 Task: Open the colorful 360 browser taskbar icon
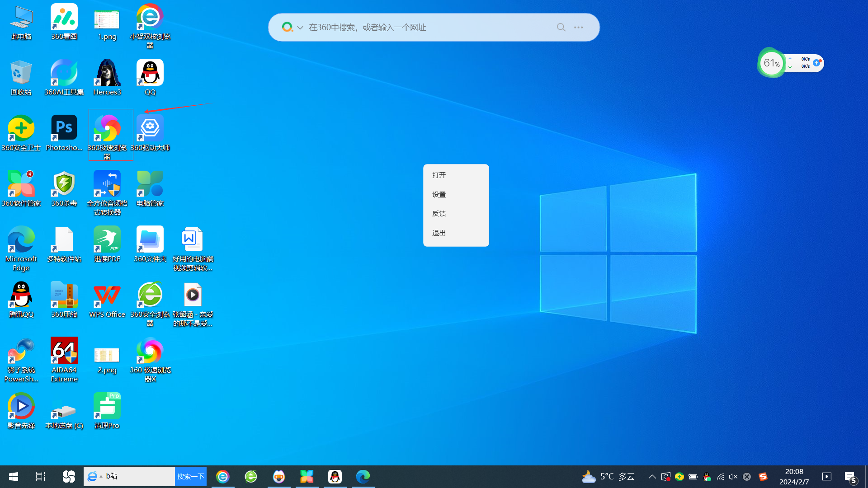tap(223, 477)
